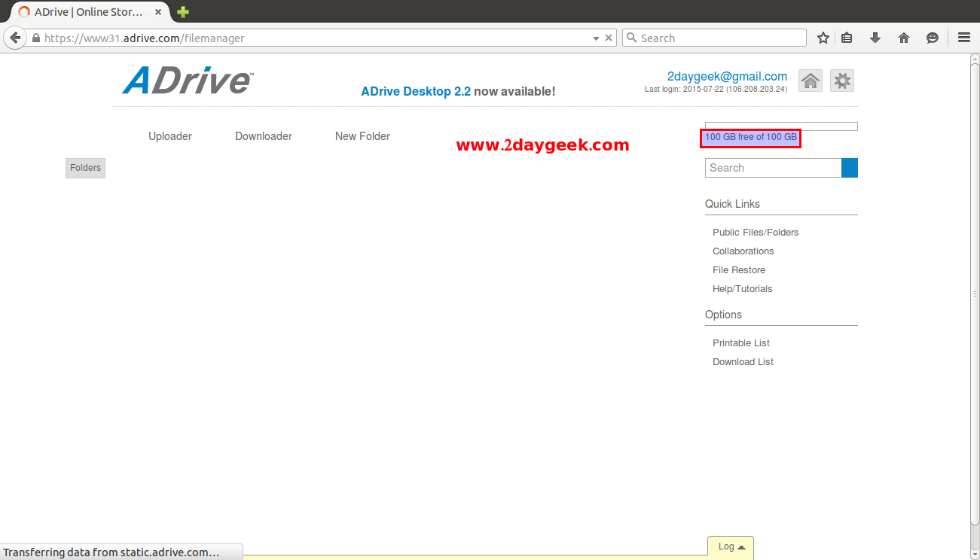
Task: Click the ADrive home house icon
Action: [811, 81]
